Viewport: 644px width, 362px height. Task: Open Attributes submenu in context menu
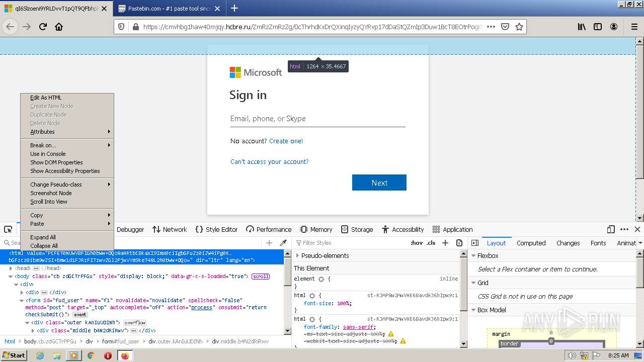[67, 132]
